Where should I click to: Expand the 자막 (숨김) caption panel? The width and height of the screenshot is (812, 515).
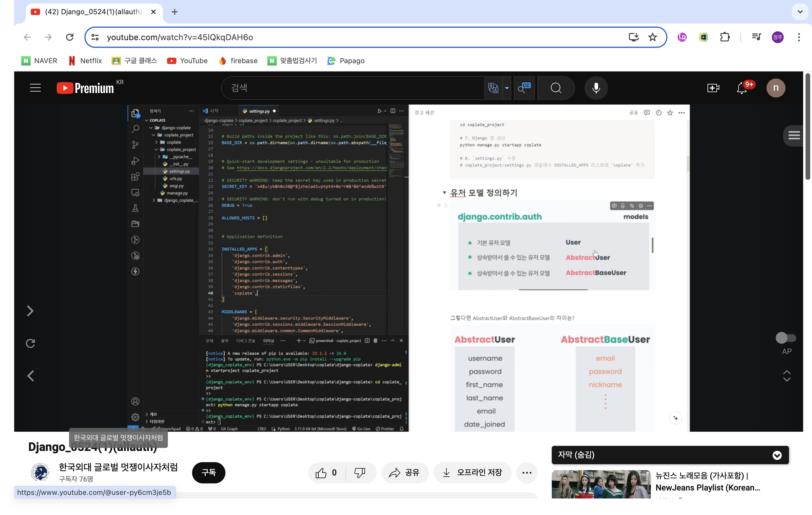click(777, 455)
